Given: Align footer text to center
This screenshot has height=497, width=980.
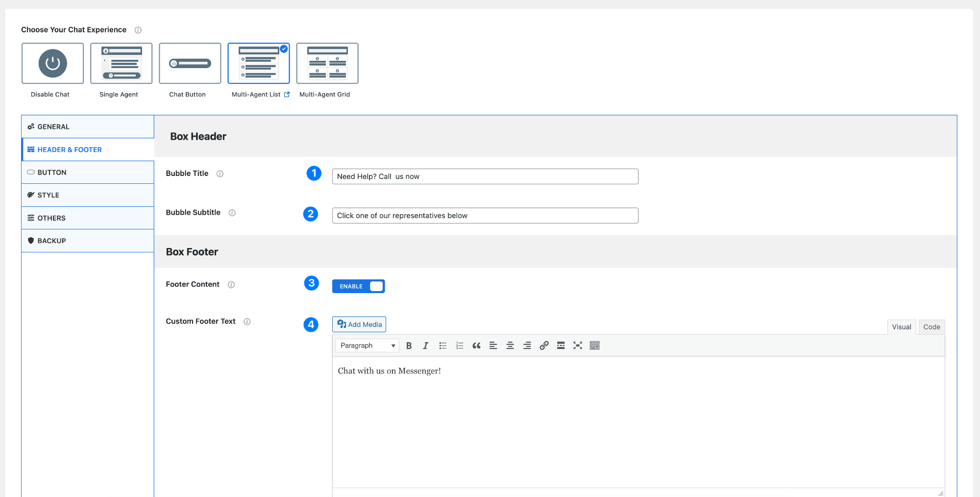Looking at the screenshot, I should (x=510, y=346).
